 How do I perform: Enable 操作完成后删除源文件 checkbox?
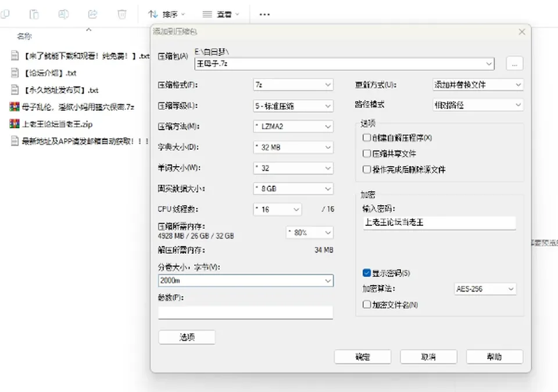coord(367,170)
